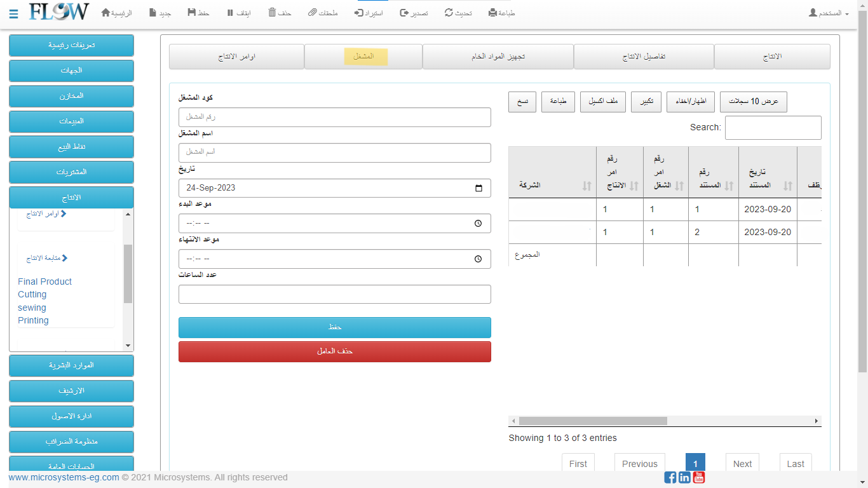Open the عرض 10 سجلات records dropdown
This screenshot has width=868, height=488.
pyautogui.click(x=753, y=102)
